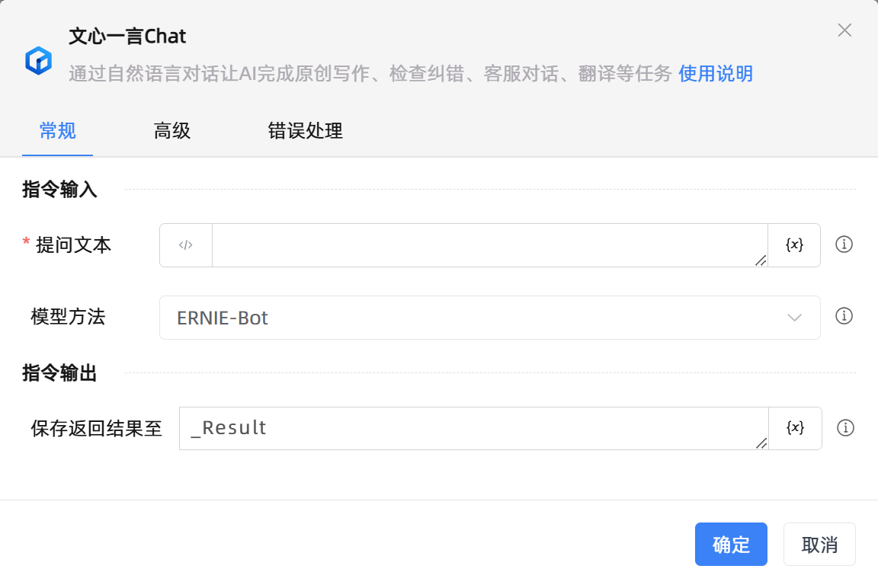878x588 pixels.
Task: Close the 文心一言Chat dialog
Action: pyautogui.click(x=844, y=30)
